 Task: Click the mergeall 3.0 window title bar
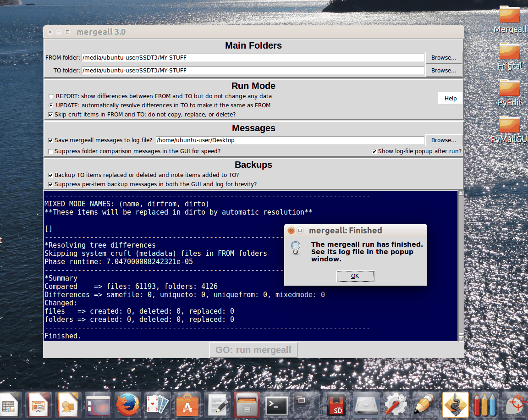[253, 32]
